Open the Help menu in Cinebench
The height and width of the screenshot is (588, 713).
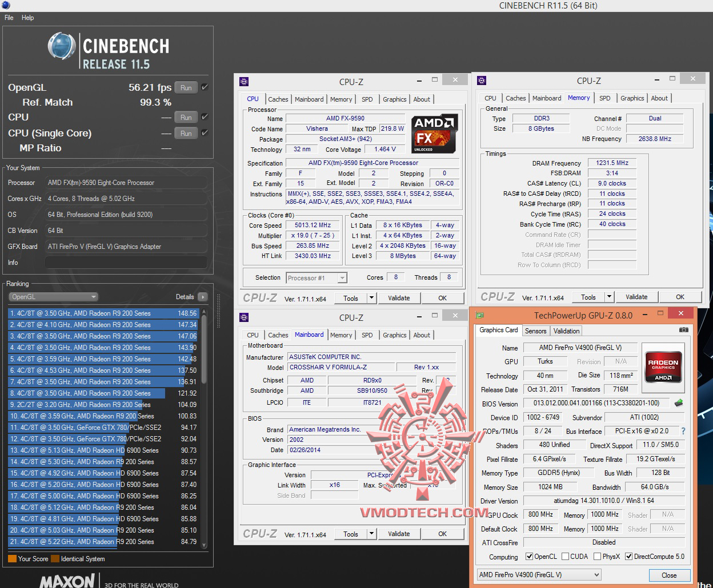[x=28, y=18]
